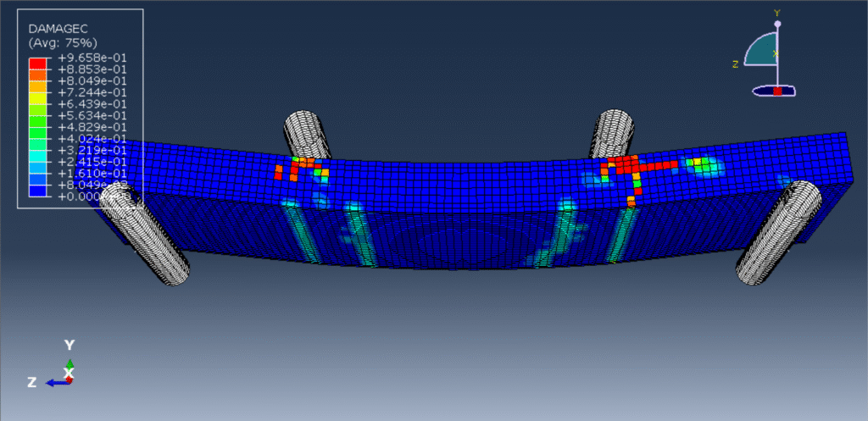Select the red band in the DAMAGEC legend

pos(37,63)
